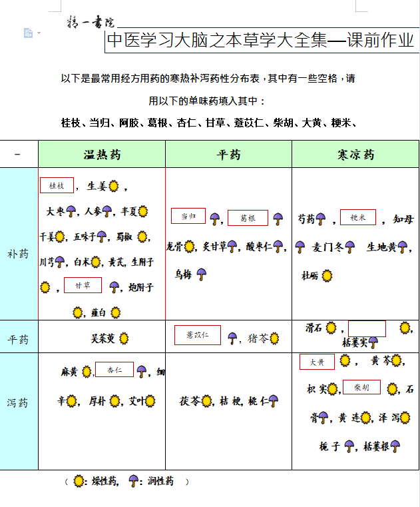This screenshot has height=507, width=420.
Task: Click the sun icon after 生姜
Action: [113, 187]
